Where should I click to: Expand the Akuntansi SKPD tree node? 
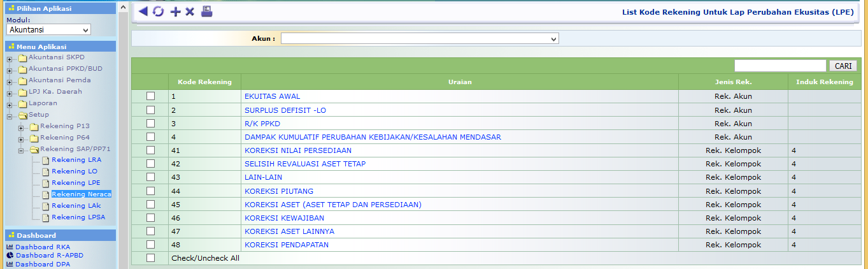(10, 58)
